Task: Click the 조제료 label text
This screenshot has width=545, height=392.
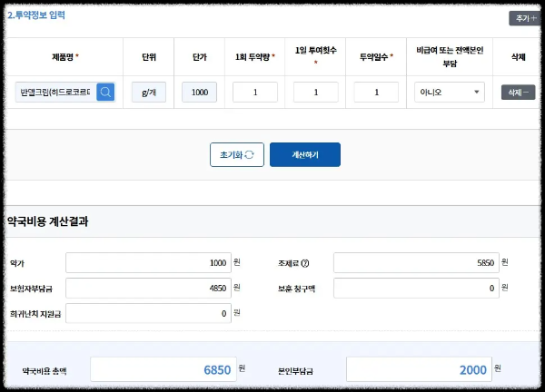Action: tap(288, 263)
